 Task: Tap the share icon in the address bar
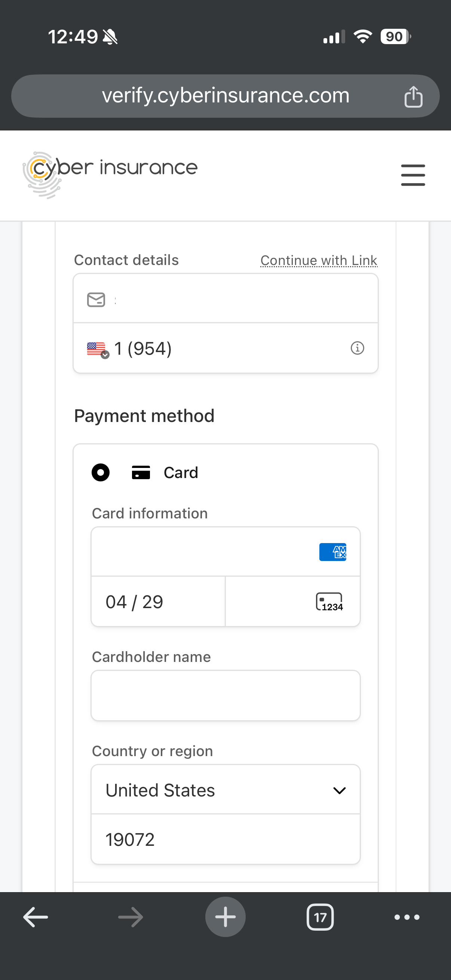(414, 96)
